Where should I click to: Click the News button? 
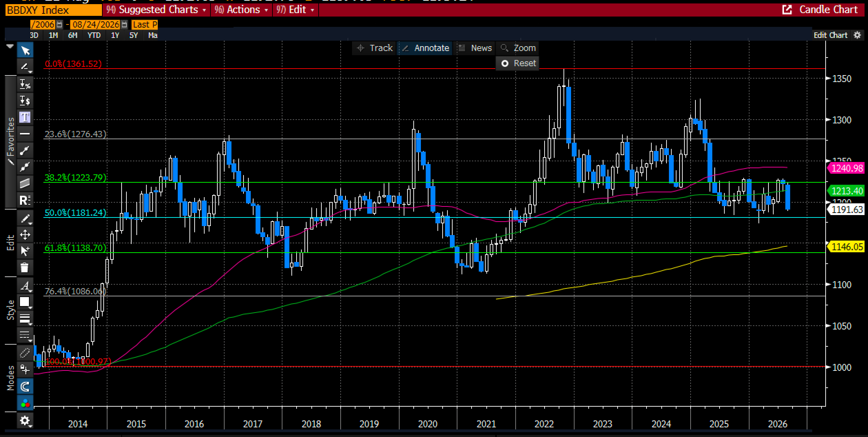click(x=475, y=48)
